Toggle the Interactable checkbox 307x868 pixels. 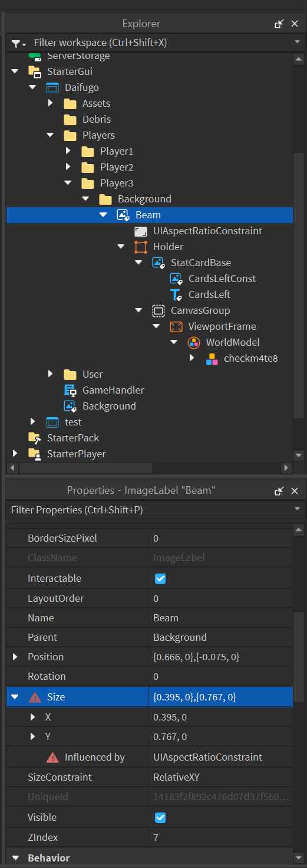coord(160,578)
